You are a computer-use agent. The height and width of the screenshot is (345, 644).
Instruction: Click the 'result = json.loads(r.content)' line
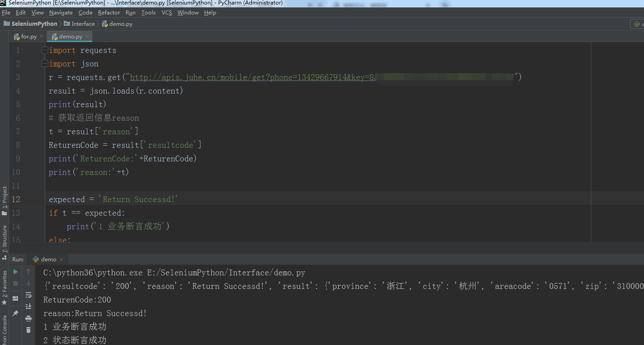coord(116,91)
